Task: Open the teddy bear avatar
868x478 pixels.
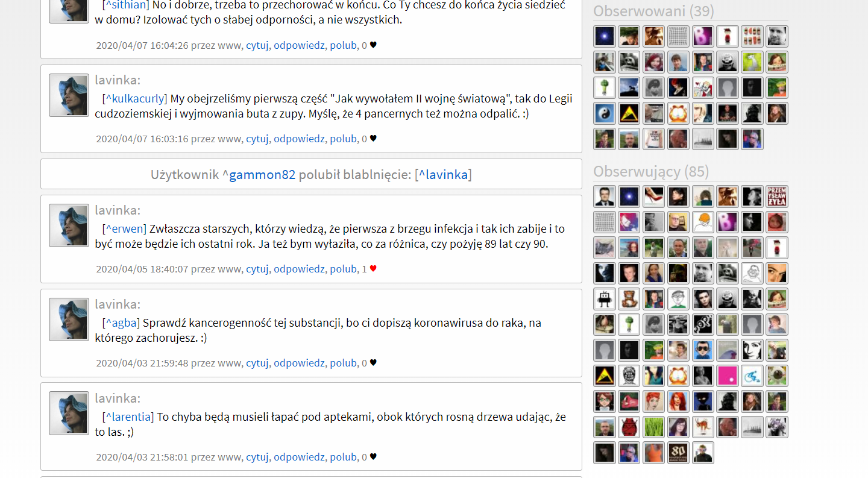Action: tap(629, 299)
